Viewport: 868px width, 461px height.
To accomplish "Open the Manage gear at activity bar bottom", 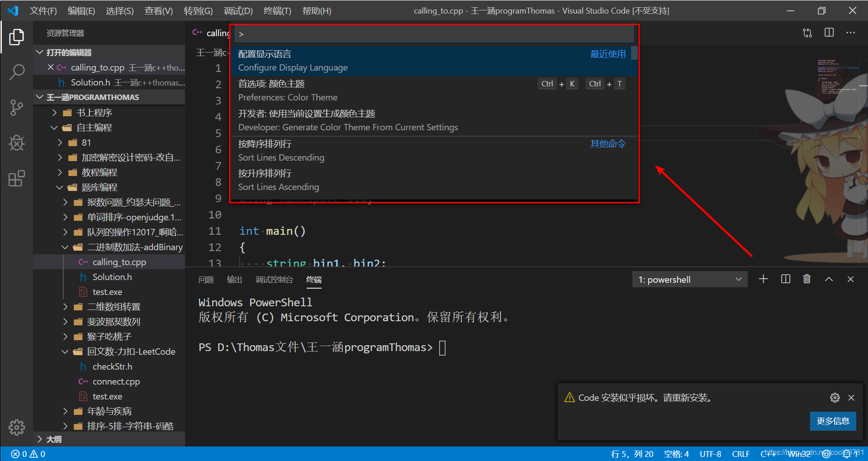I will tap(16, 427).
